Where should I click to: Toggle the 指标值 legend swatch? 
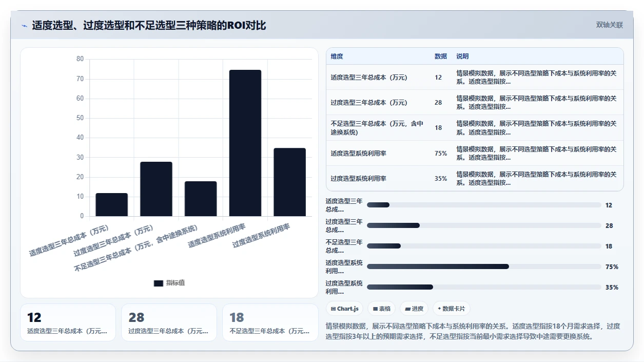point(159,283)
